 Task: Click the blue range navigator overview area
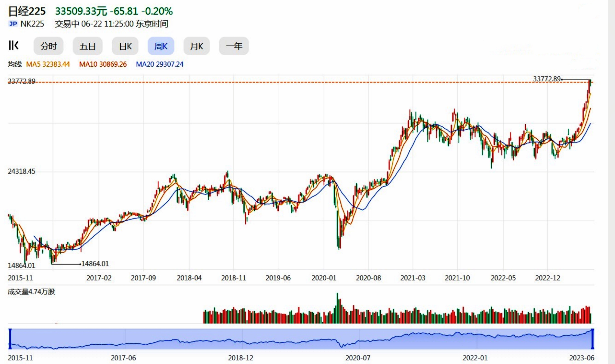pos(301,339)
